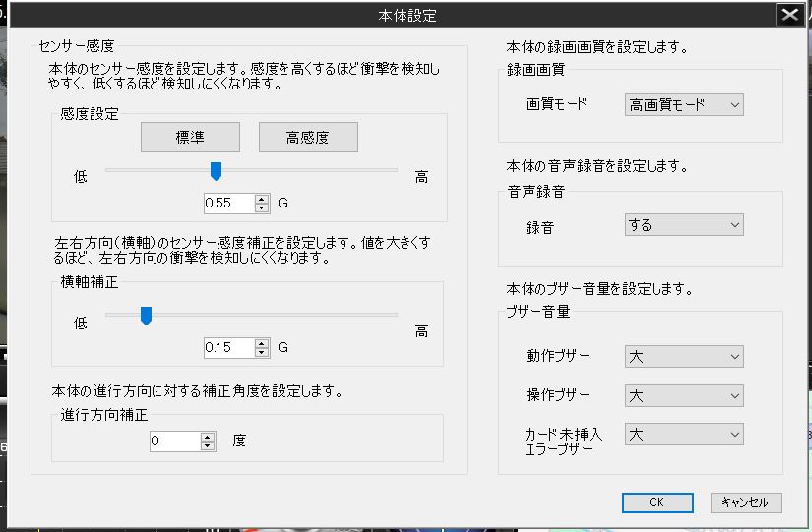Decrease 感度設定 G value with down arrow
The height and width of the screenshot is (532, 812).
262,208
